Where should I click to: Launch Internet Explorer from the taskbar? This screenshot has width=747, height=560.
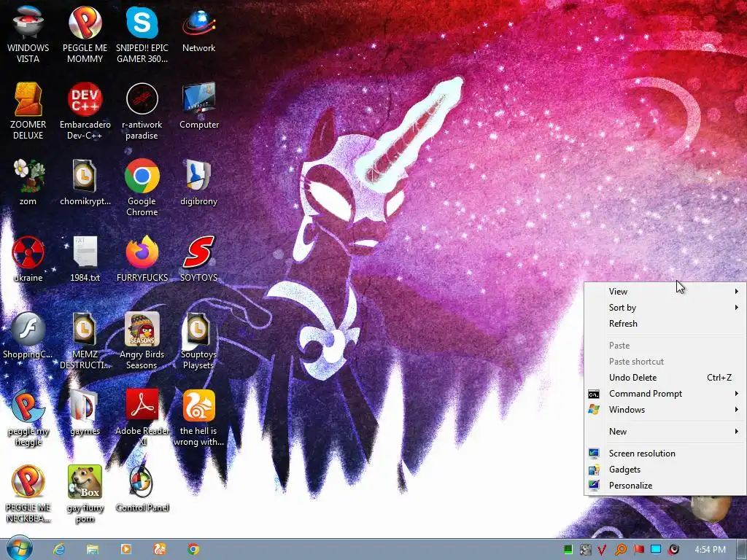click(59, 549)
